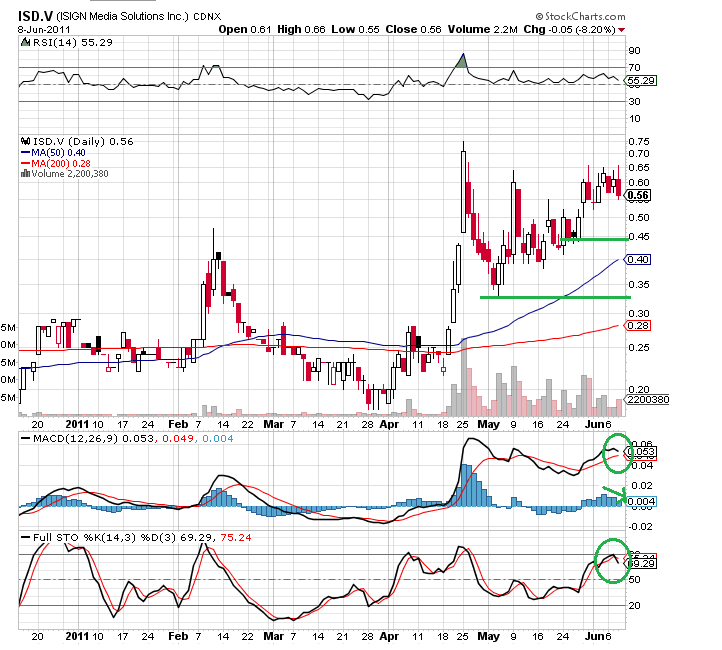This screenshot has width=722, height=650.
Task: Click the red 0.28 moving average tag
Action: [x=638, y=325]
